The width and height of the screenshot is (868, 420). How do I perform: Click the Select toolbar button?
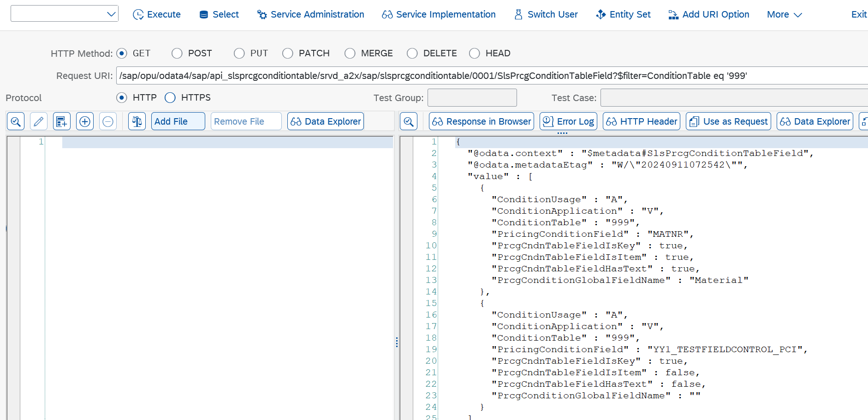(x=219, y=14)
